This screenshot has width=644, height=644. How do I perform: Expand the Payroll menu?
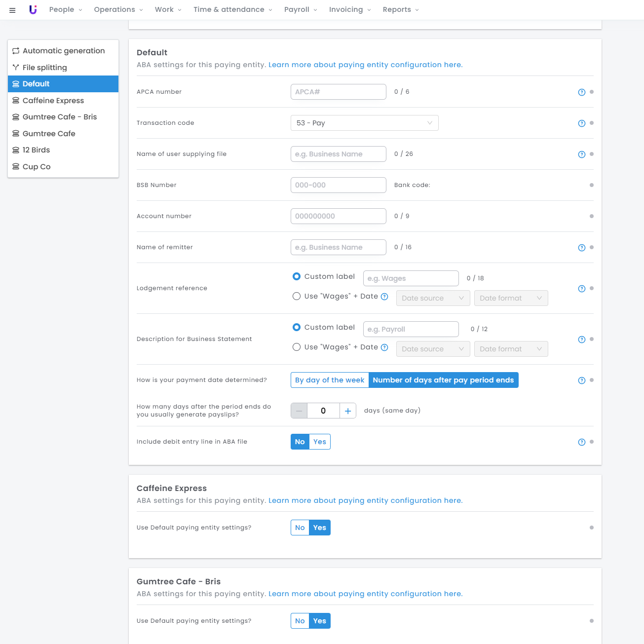coord(301,10)
